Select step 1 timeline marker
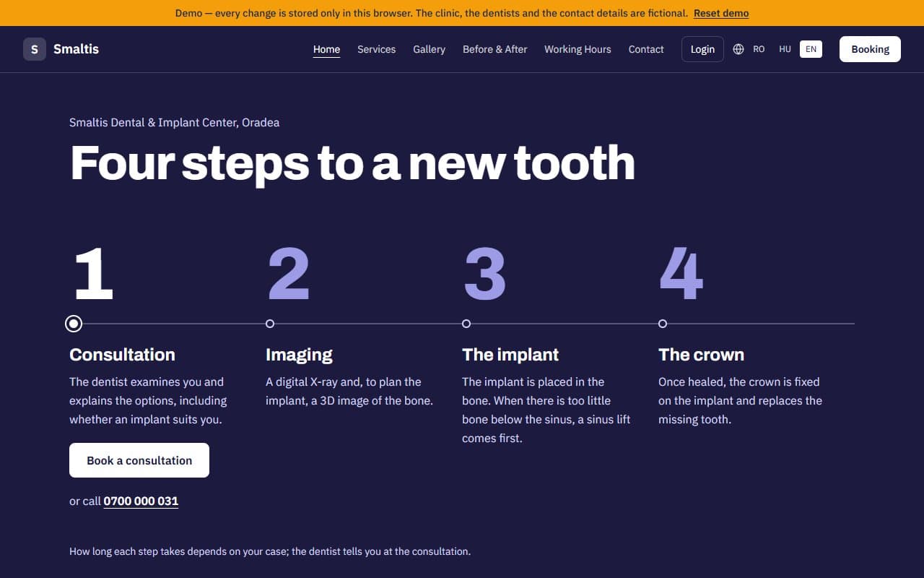 click(x=73, y=324)
